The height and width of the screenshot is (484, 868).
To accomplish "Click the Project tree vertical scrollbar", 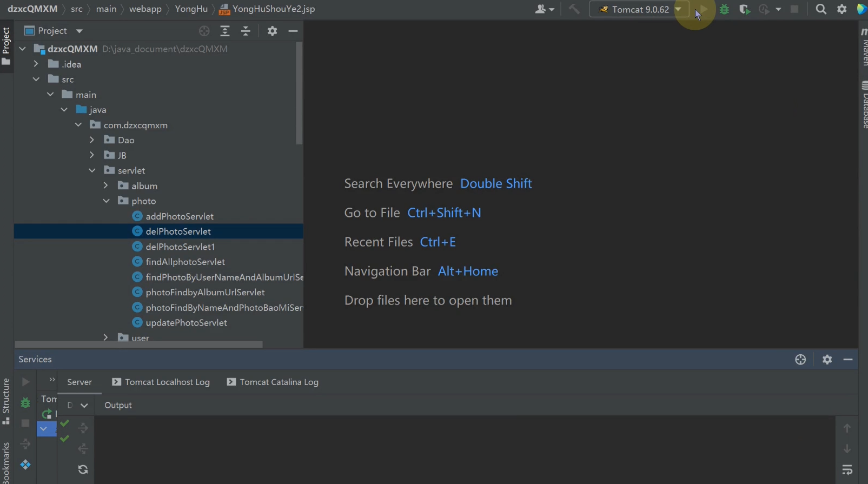I will point(299,94).
